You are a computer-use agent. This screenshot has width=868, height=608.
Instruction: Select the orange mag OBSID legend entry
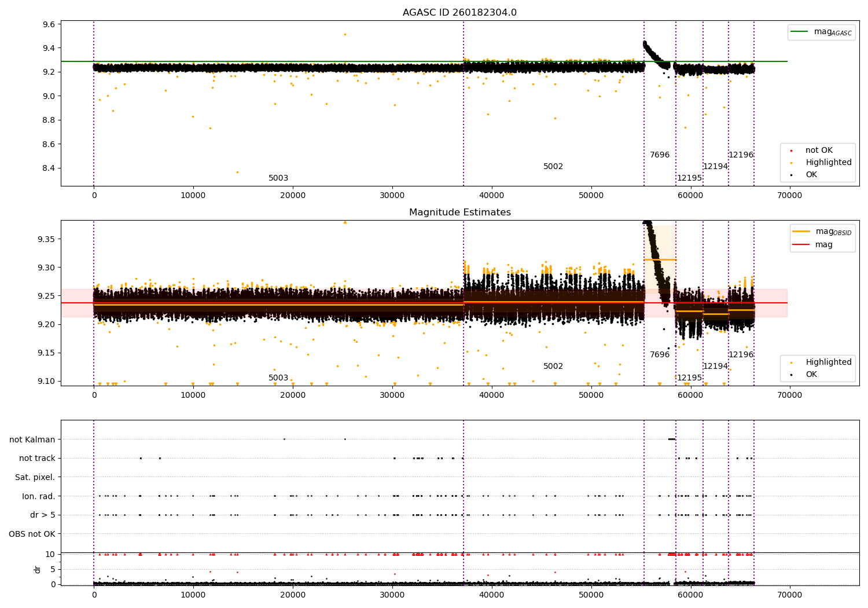[822, 232]
